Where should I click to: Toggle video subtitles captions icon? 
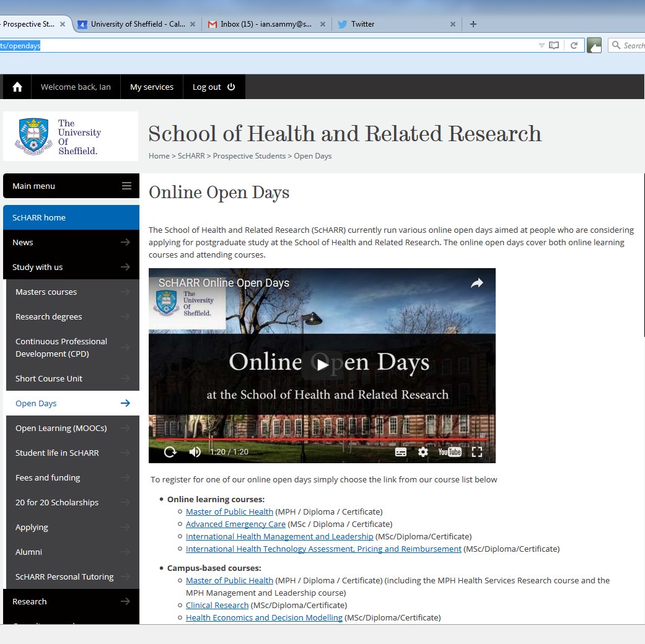[400, 452]
